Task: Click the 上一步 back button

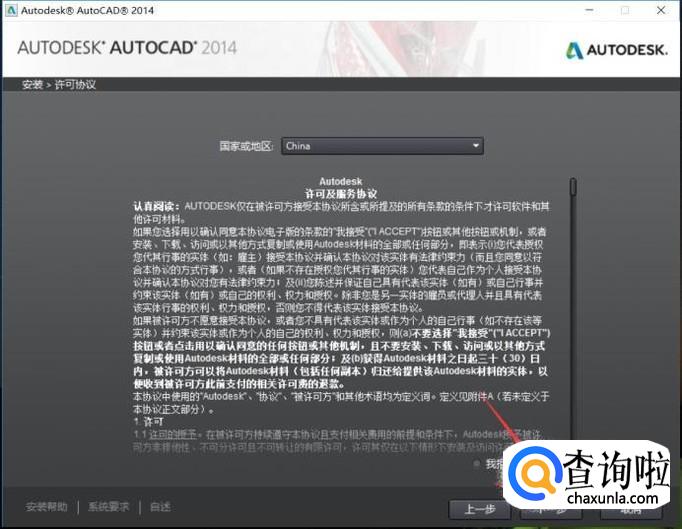Action: point(480,509)
